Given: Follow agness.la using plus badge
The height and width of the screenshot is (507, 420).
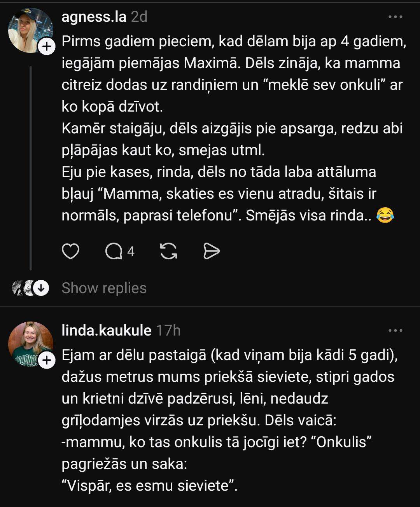Looking at the screenshot, I should 47,47.
